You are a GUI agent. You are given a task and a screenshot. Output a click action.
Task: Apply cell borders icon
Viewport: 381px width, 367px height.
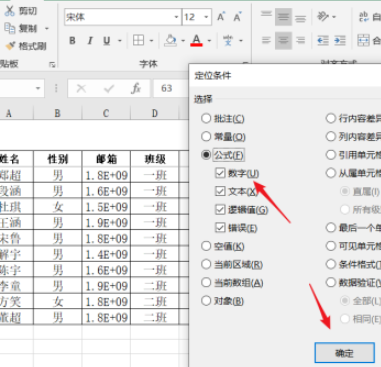138,40
